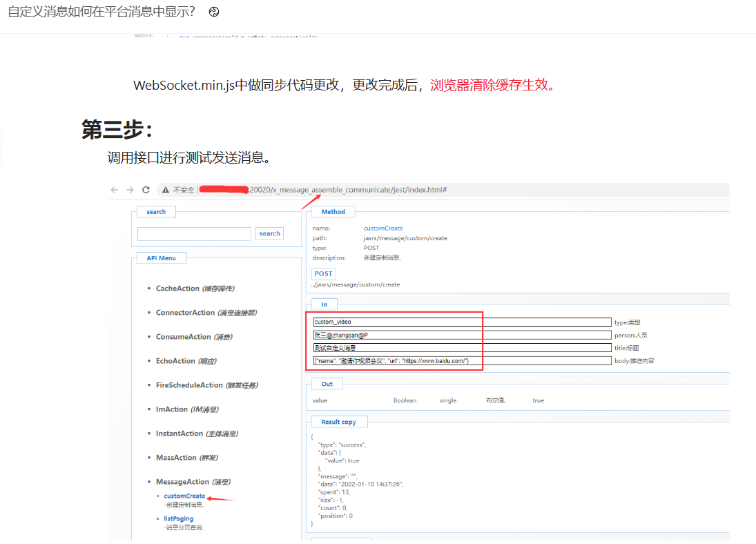The height and width of the screenshot is (544, 756).
Task: Select the listPaging API link
Action: (x=178, y=518)
